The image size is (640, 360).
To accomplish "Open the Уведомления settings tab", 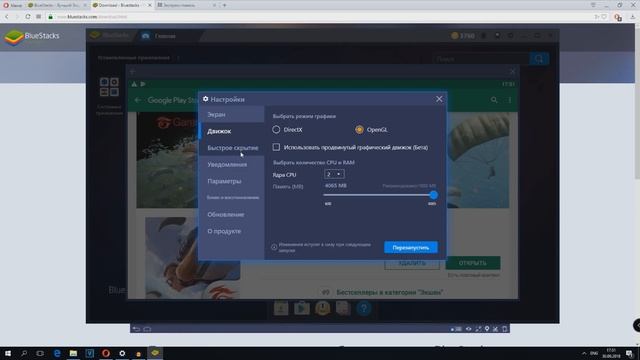I will point(231,164).
